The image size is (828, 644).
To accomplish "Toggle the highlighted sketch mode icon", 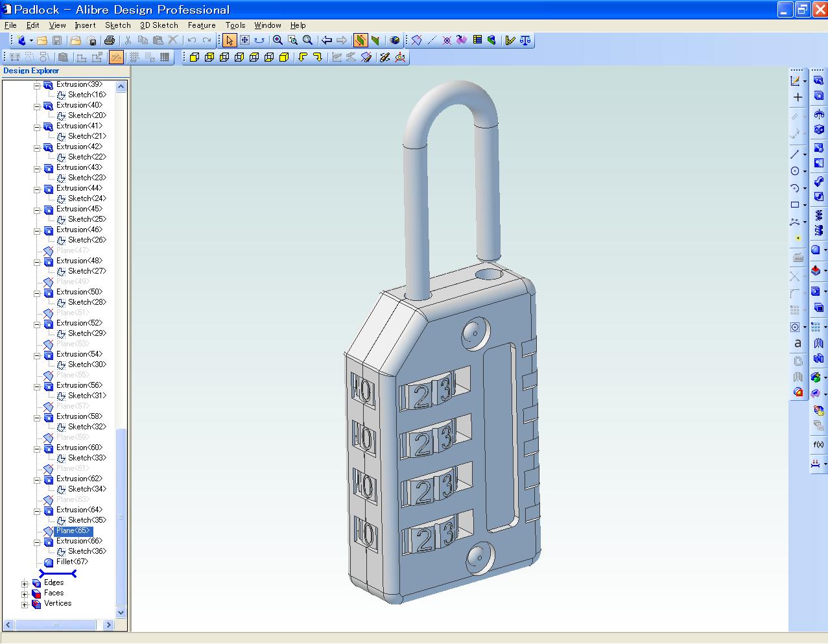I will tap(116, 57).
